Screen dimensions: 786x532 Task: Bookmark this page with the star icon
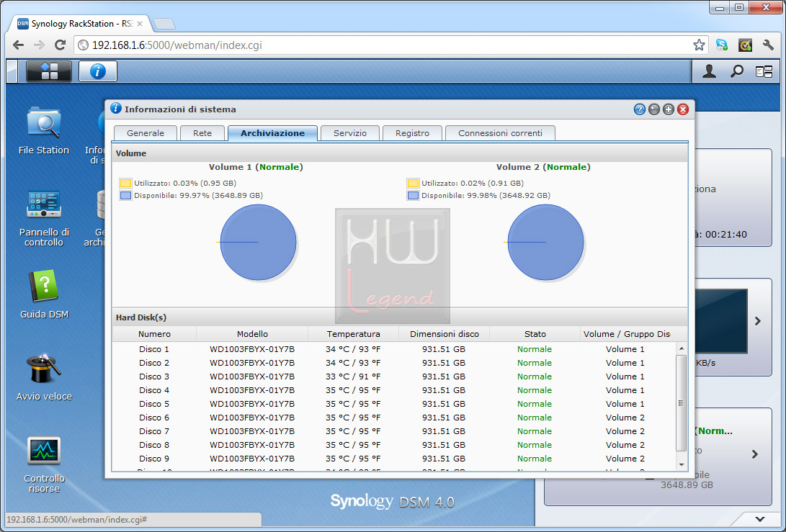(x=699, y=45)
